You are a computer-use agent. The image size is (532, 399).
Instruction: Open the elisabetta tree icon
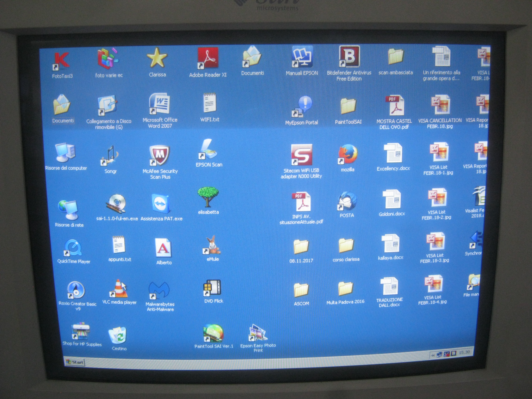[x=208, y=197]
